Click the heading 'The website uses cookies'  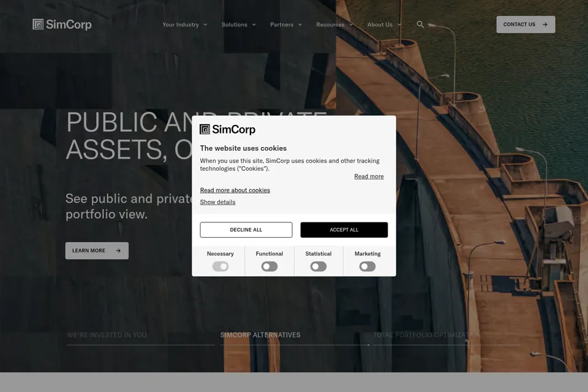pyautogui.click(x=243, y=148)
